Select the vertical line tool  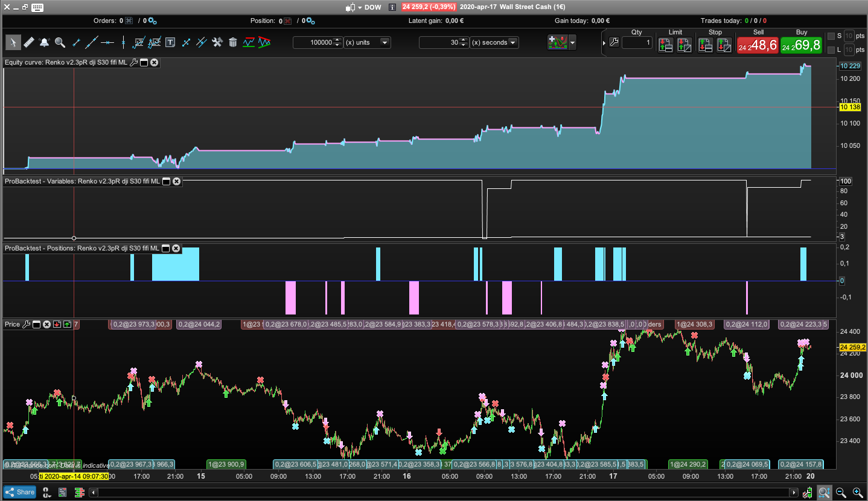pos(123,42)
